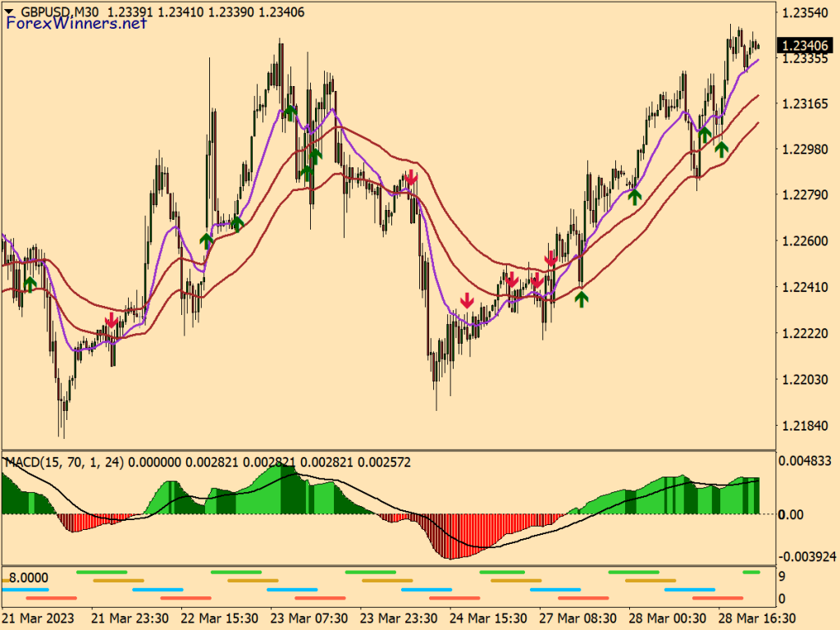Click the 9 scale value in bottom panel
Screen dimensions: 840x630
click(782, 577)
